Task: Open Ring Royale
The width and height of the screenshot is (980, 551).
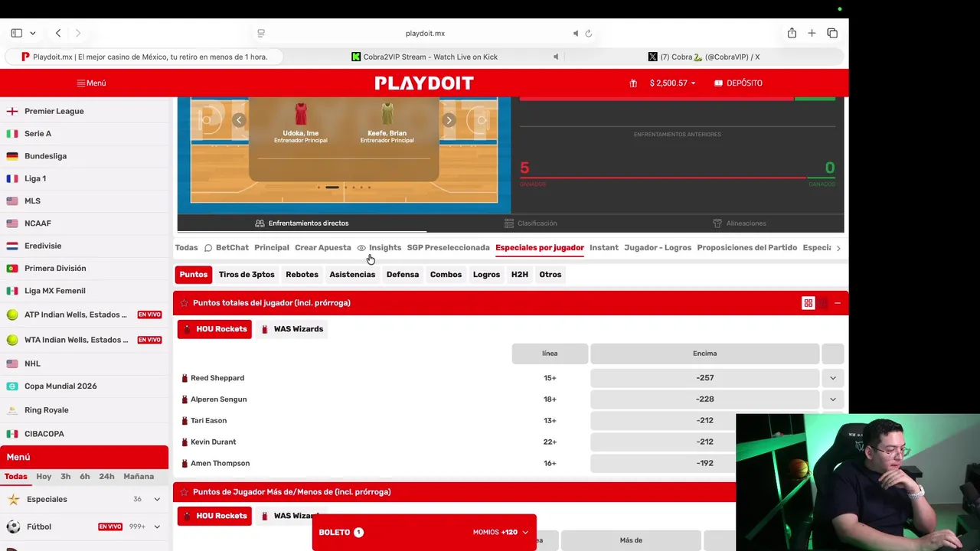Action: click(x=84, y=410)
